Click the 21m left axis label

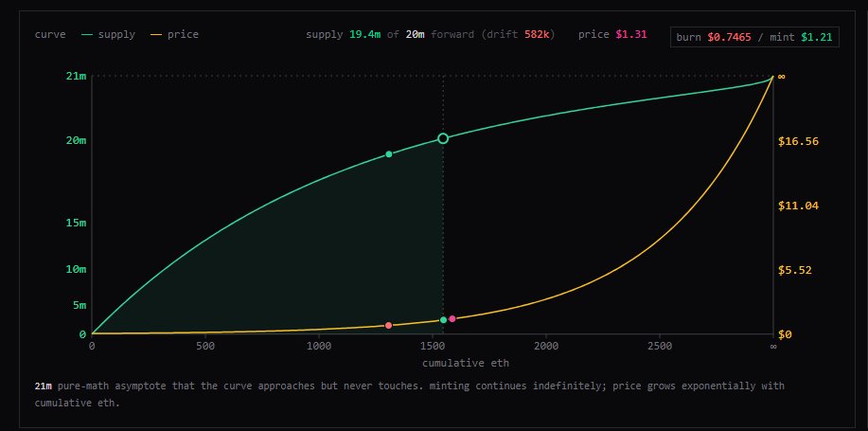click(x=77, y=77)
